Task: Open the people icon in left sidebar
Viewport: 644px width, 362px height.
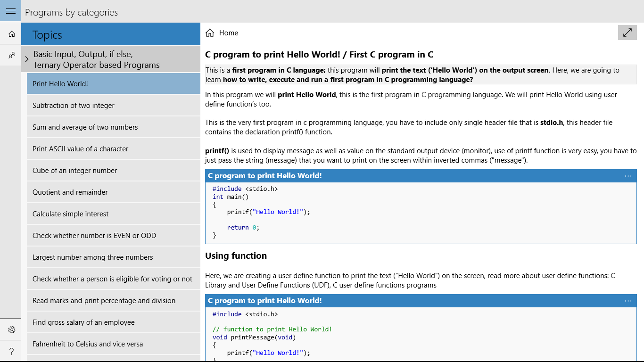Action: coord(11,56)
